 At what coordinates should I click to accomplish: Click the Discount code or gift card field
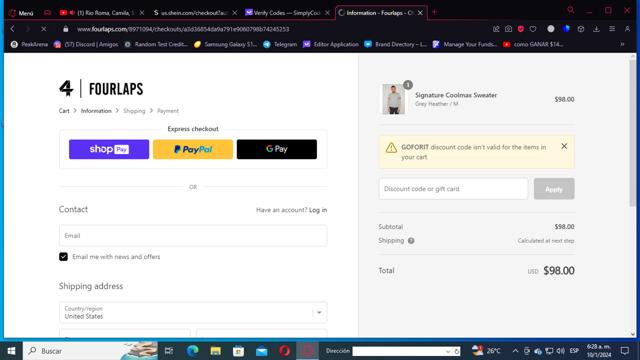pos(453,189)
